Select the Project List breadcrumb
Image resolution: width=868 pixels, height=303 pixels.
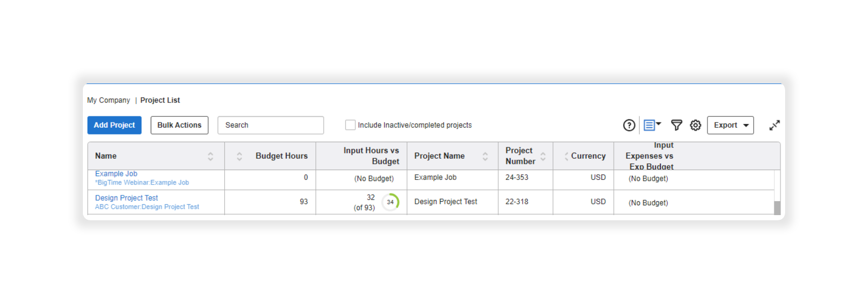[160, 100]
